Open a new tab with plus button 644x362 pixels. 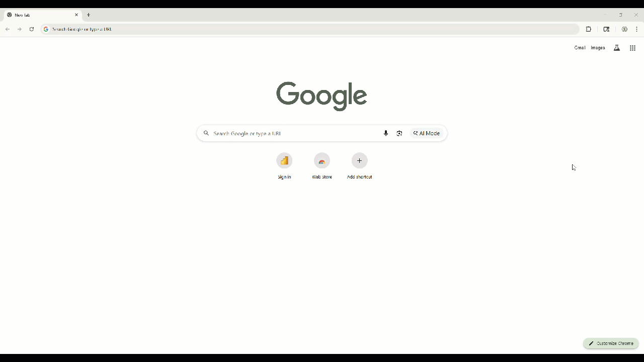[x=89, y=15]
